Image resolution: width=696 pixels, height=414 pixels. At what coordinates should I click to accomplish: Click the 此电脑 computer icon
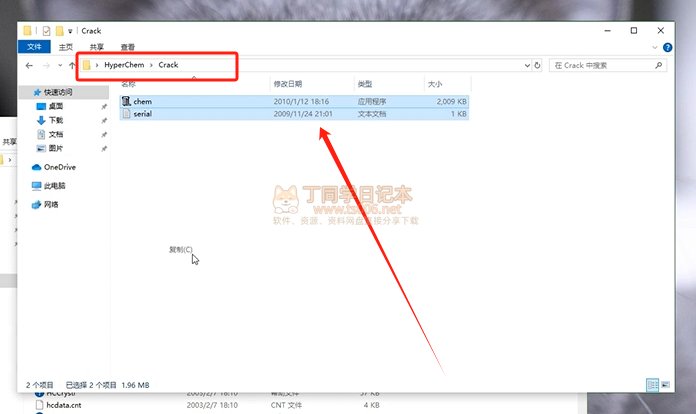[x=36, y=186]
